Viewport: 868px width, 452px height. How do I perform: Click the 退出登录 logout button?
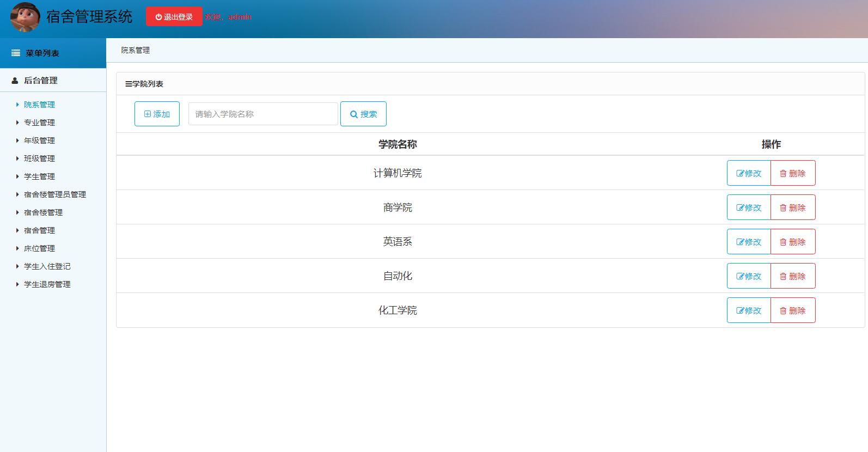click(x=174, y=17)
